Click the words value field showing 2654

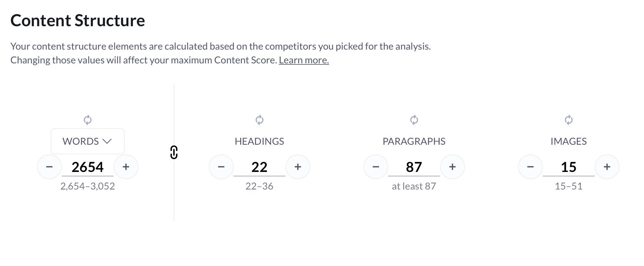click(88, 167)
